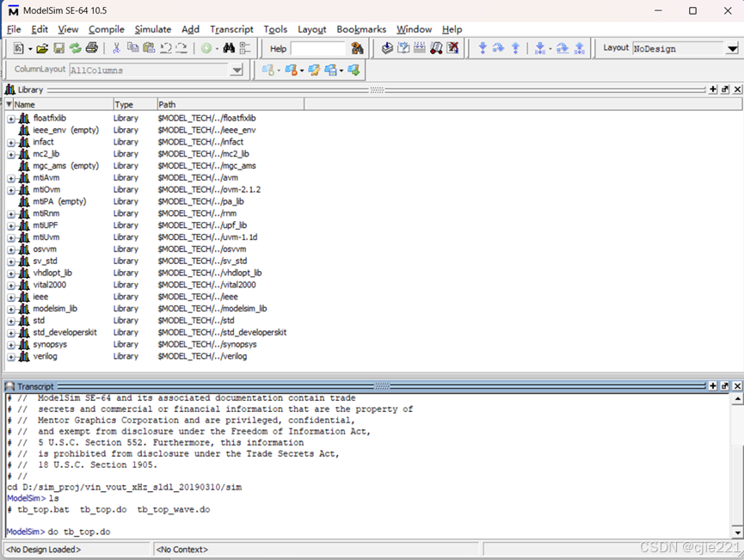Click the Break simulation icon

pos(436,48)
